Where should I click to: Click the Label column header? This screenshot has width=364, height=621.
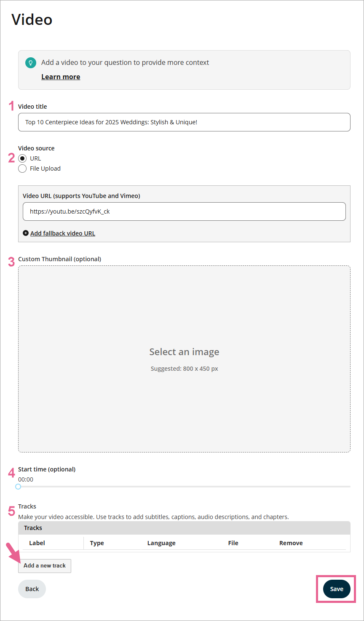[x=37, y=543]
